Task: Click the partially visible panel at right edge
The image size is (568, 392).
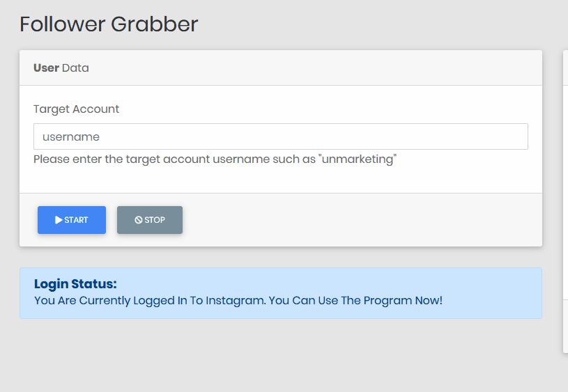Action: click(x=565, y=201)
